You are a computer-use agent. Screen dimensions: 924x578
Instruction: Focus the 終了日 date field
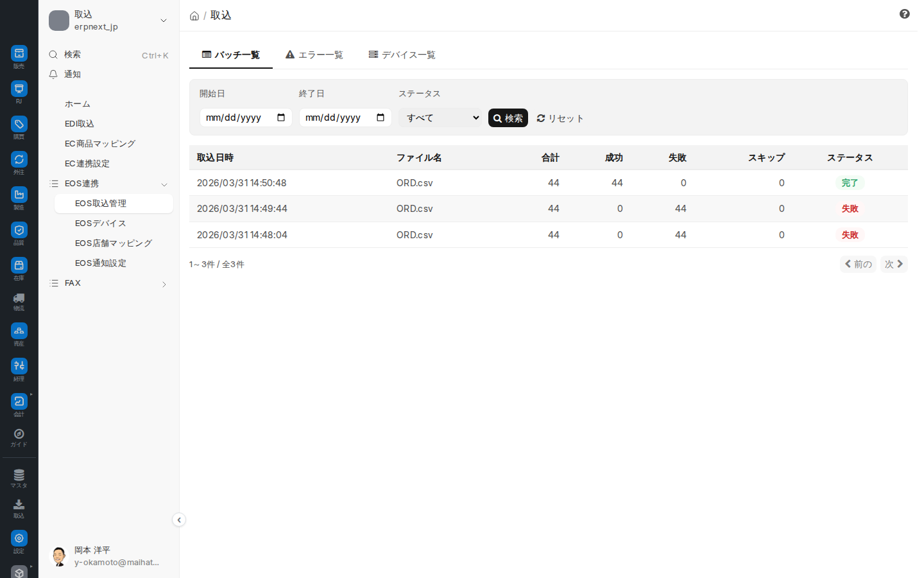point(345,118)
